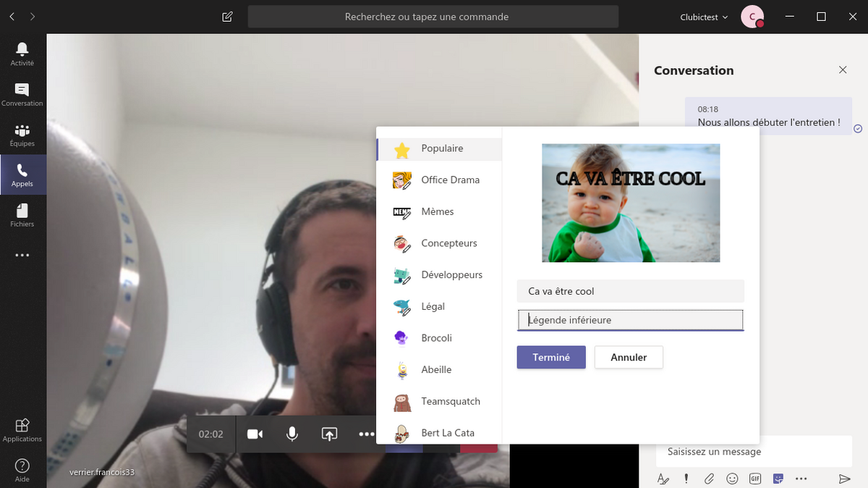Click the meme preview image
Image resolution: width=868 pixels, height=488 pixels.
point(631,203)
